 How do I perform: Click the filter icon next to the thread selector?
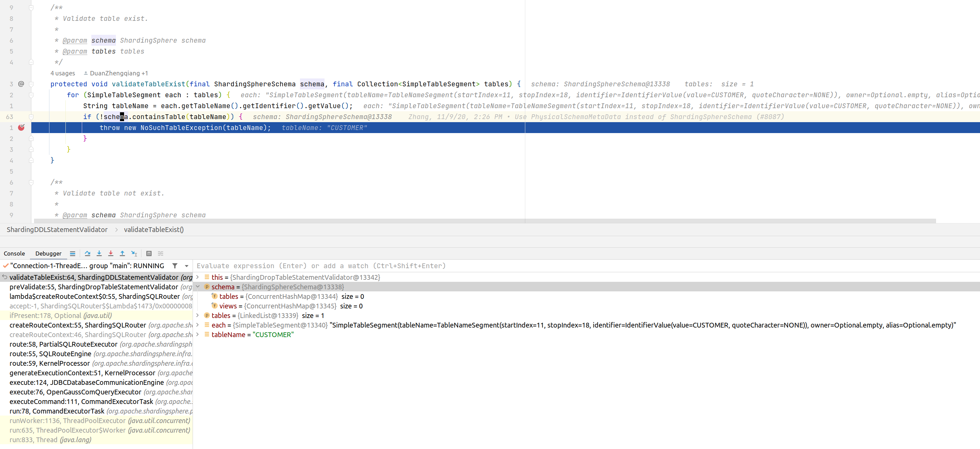click(174, 266)
